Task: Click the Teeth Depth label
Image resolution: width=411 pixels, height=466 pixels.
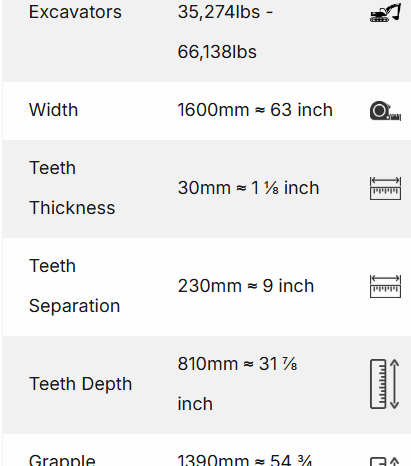Action: pos(81,384)
